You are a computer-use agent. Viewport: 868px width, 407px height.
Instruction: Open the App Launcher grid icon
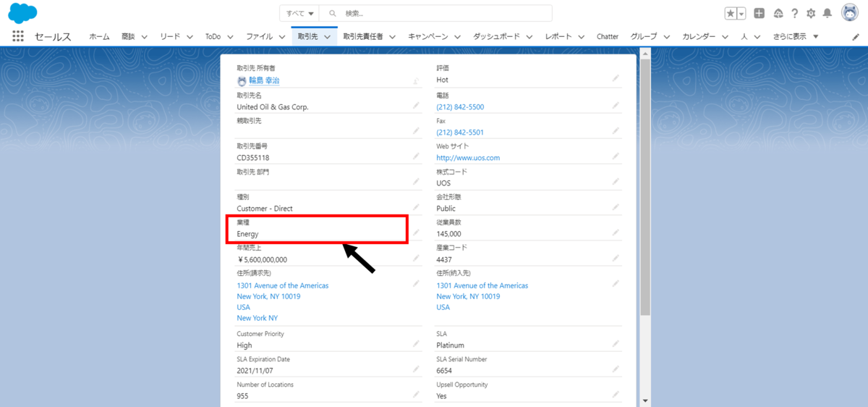[x=18, y=36]
